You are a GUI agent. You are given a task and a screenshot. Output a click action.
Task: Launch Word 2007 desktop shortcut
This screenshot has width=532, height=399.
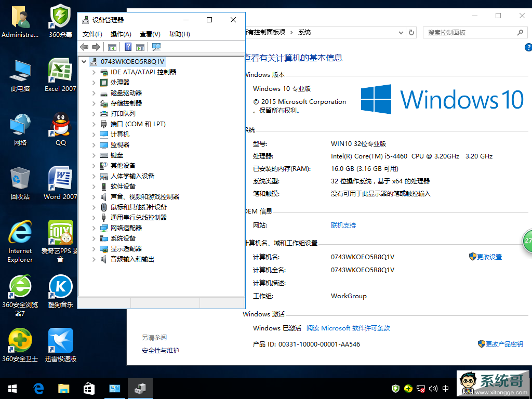[x=60, y=183]
